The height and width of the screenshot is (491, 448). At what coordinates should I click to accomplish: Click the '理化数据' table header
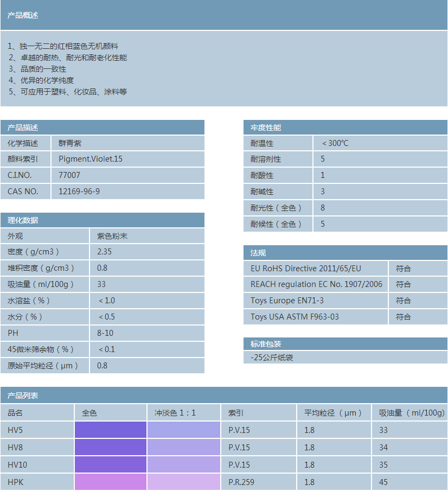(103, 220)
